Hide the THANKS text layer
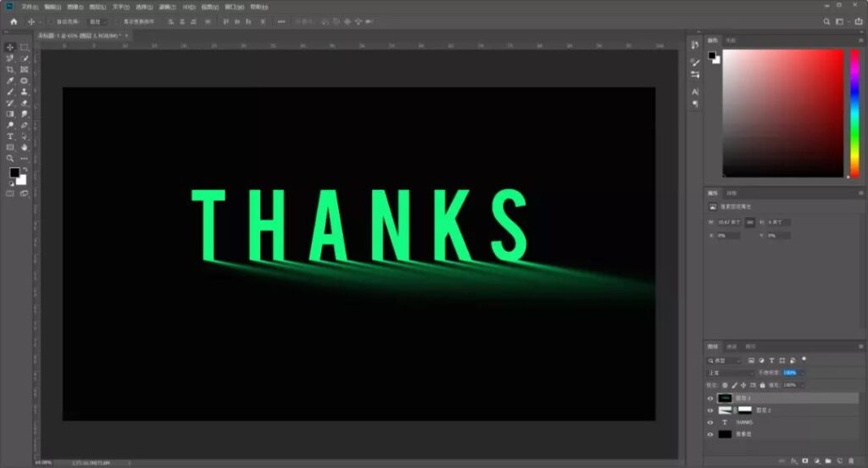 [x=710, y=422]
